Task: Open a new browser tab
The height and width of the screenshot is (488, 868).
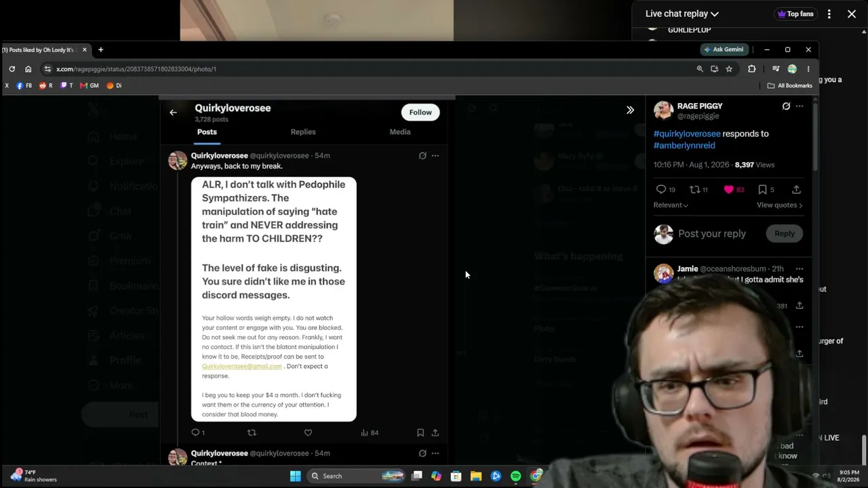Action: pyautogui.click(x=100, y=49)
